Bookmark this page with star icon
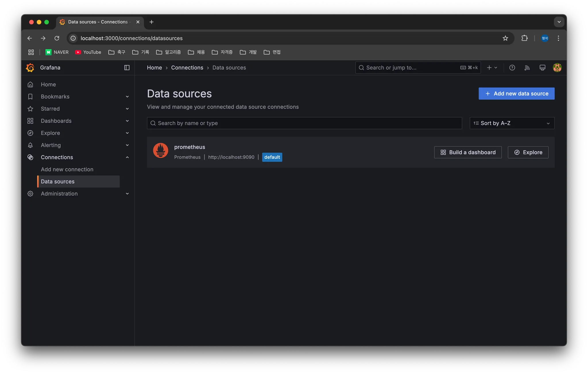The height and width of the screenshot is (374, 588). click(x=505, y=38)
